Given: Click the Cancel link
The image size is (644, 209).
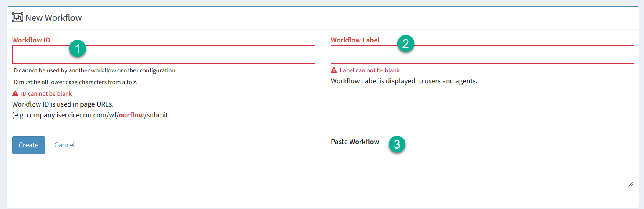Looking at the screenshot, I should pos(65,145).
